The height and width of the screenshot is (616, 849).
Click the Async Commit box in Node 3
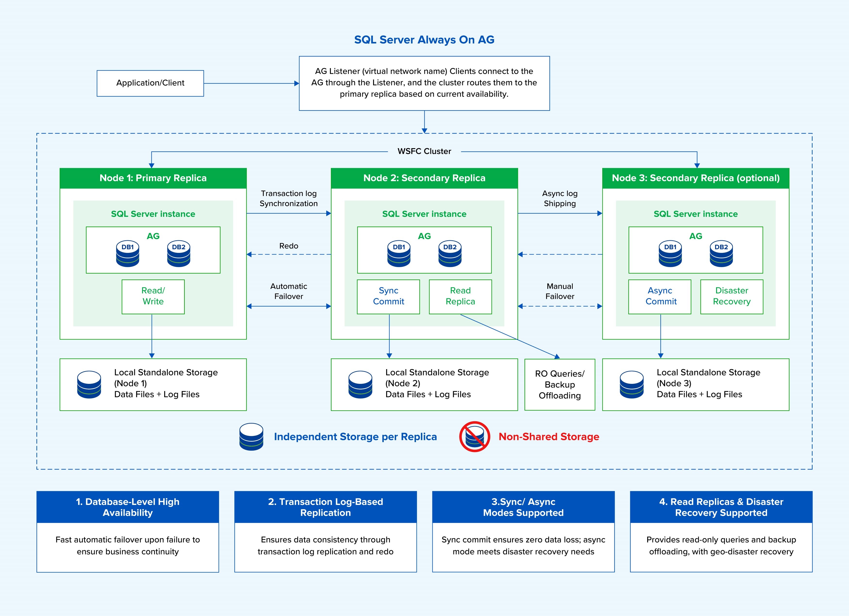click(x=660, y=296)
